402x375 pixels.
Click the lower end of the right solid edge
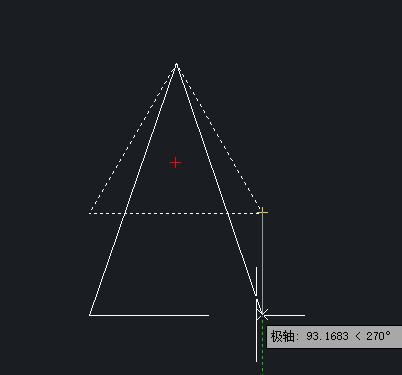click(256, 295)
